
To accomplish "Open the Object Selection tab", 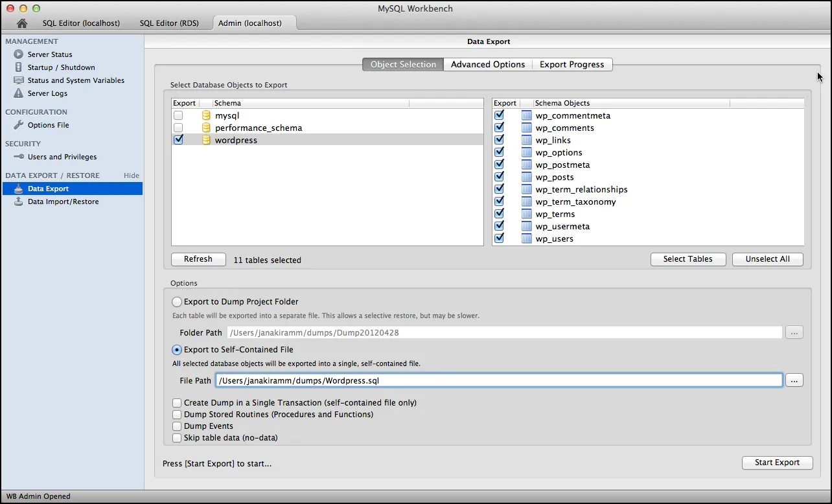I will [403, 65].
